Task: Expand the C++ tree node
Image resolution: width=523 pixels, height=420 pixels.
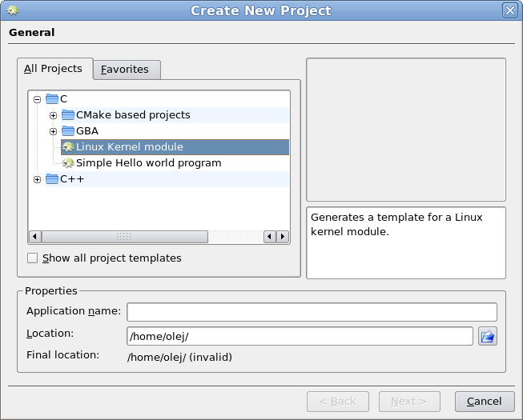Action: coord(37,179)
